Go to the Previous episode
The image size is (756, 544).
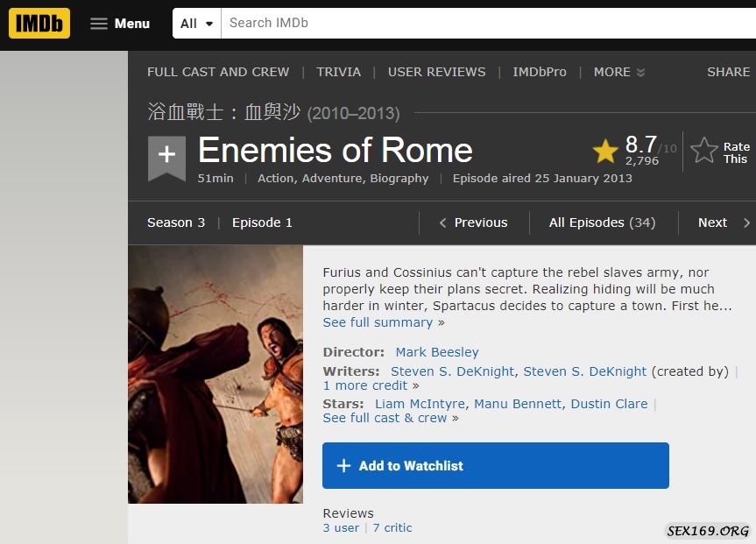473,223
